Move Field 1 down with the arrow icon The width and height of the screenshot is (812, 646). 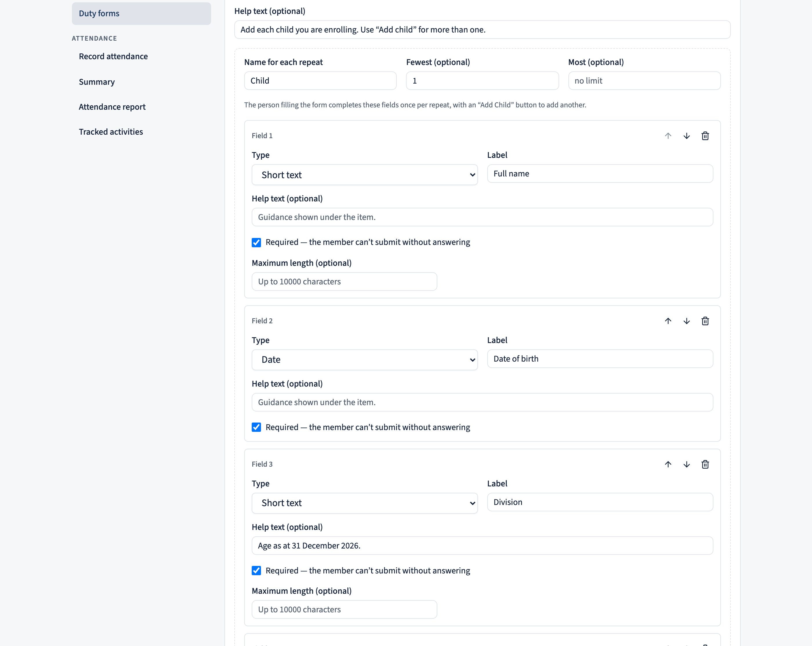[687, 136]
